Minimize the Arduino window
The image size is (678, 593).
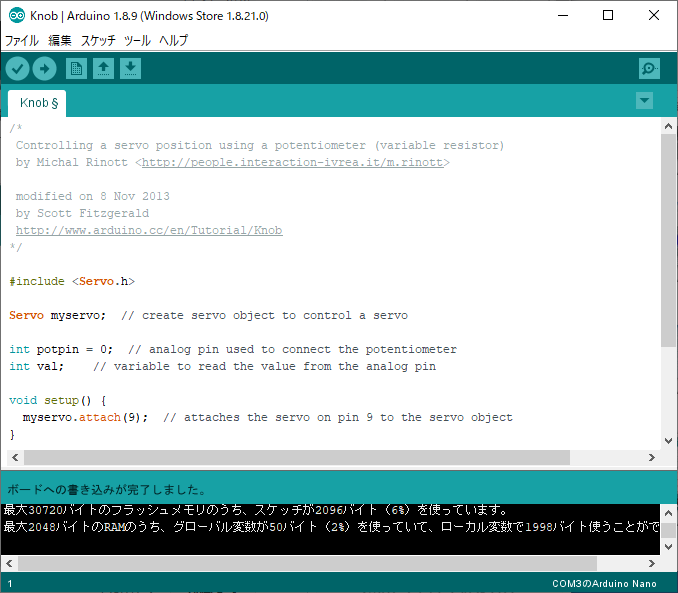pos(563,16)
